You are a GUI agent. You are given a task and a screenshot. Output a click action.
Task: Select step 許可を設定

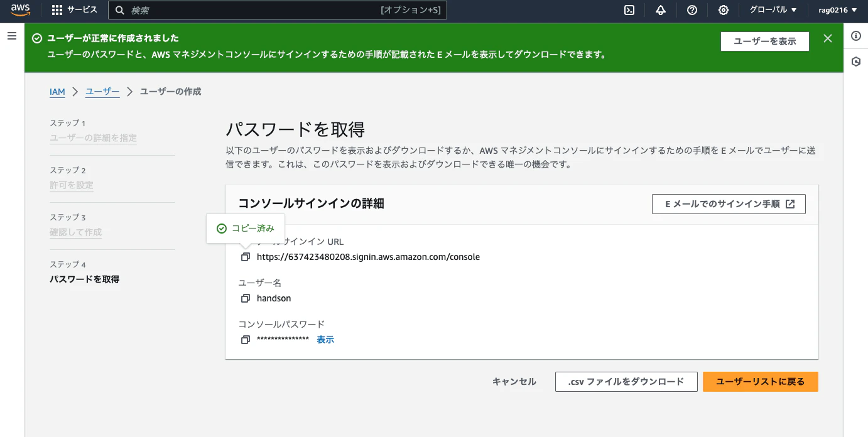click(72, 185)
